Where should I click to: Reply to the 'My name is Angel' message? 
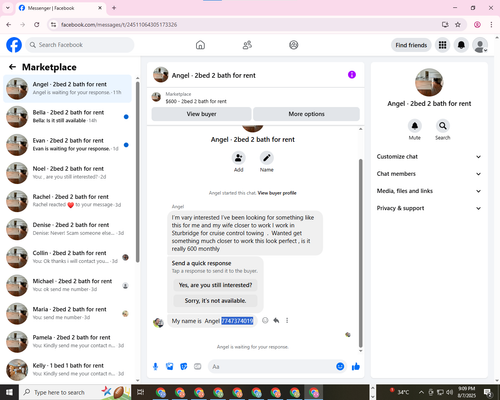pos(276,320)
